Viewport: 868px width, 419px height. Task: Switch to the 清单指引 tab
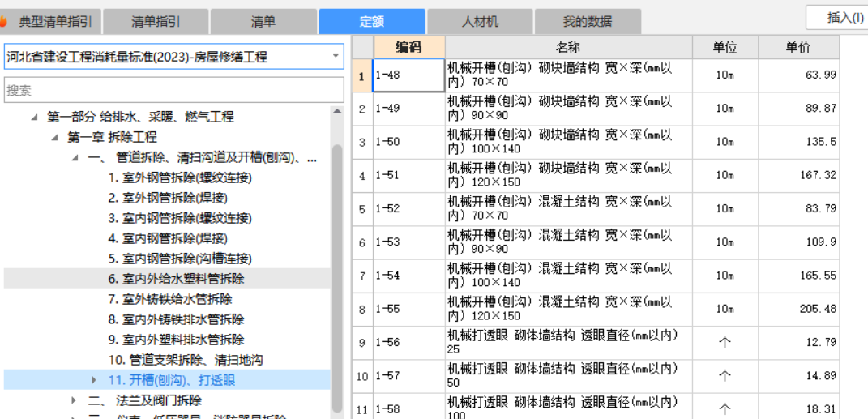156,22
